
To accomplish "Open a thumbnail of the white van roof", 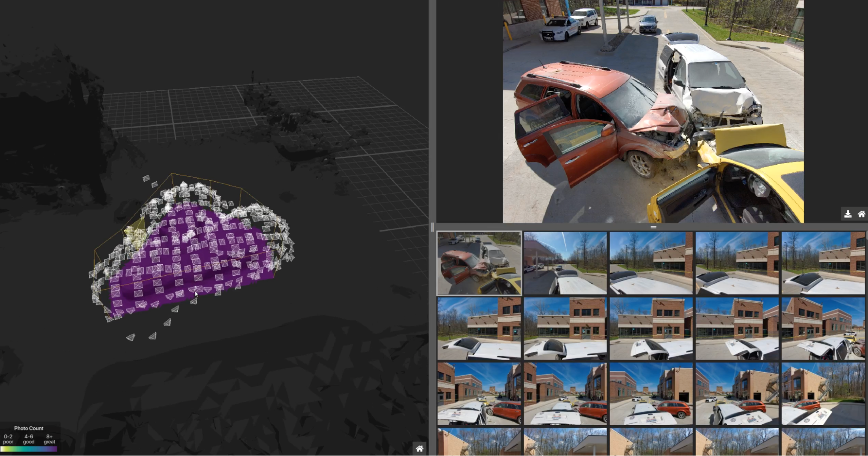I will point(739,262).
